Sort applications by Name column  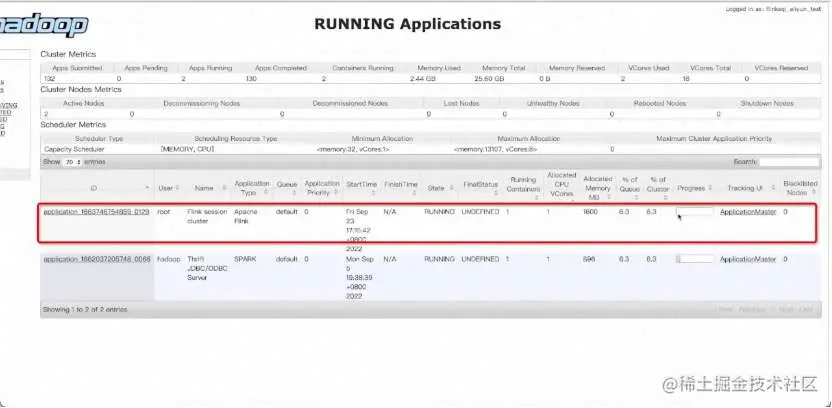tap(207, 188)
